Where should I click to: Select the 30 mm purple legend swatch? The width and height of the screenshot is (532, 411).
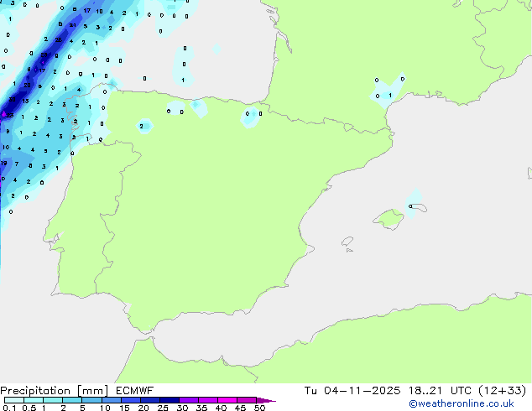click(x=189, y=400)
